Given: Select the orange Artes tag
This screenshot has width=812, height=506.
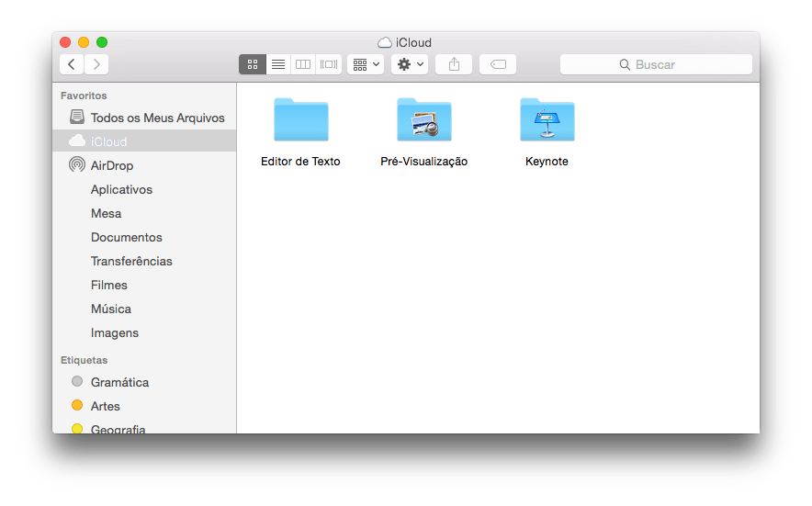Looking at the screenshot, I should (x=144, y=406).
